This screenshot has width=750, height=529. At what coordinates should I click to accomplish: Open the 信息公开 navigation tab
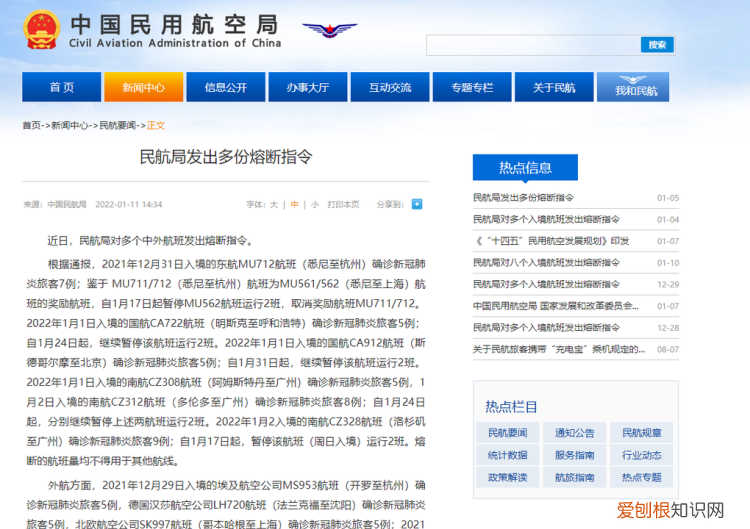pos(226,87)
